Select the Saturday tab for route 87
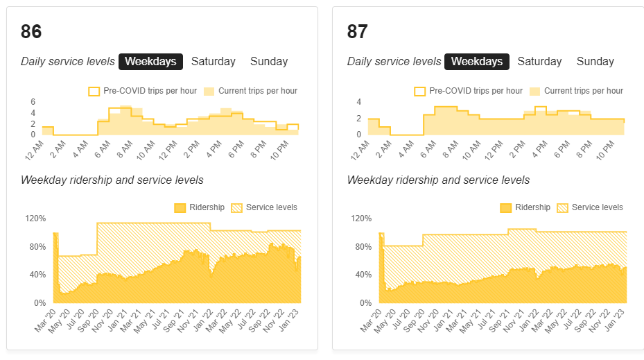The width and height of the screenshot is (644, 360). pyautogui.click(x=539, y=62)
